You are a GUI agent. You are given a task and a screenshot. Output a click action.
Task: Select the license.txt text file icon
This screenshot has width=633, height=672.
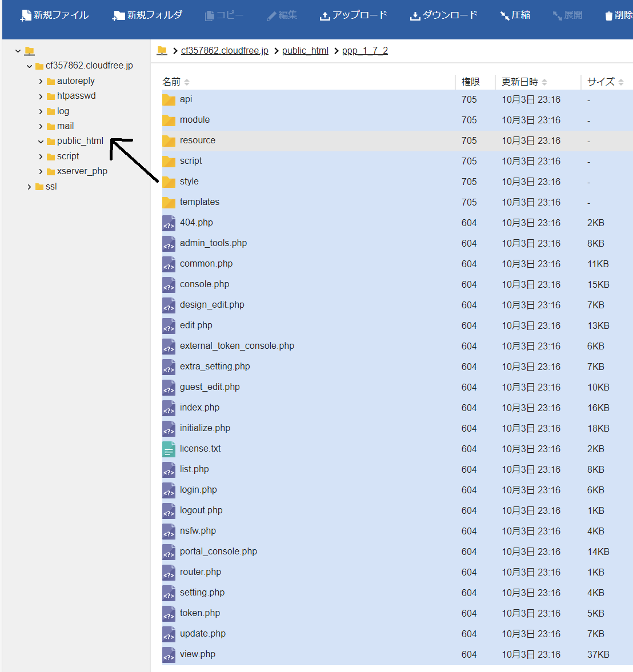[x=169, y=449]
